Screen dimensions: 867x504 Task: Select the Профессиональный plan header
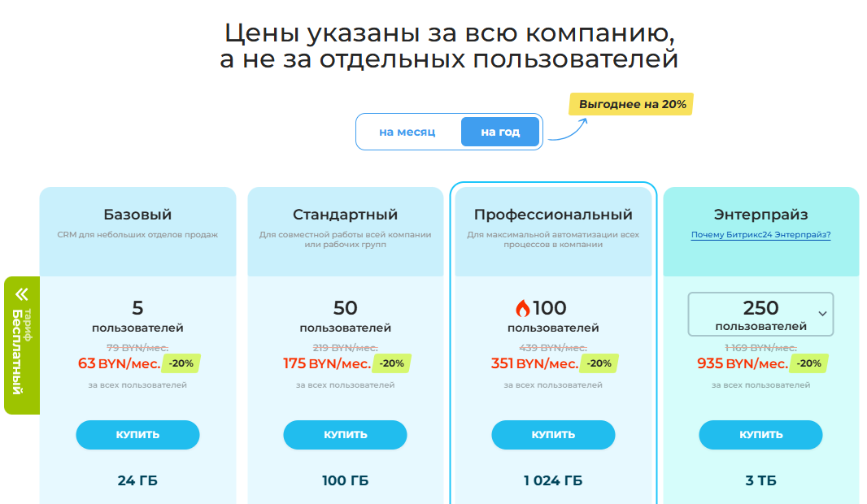(553, 215)
